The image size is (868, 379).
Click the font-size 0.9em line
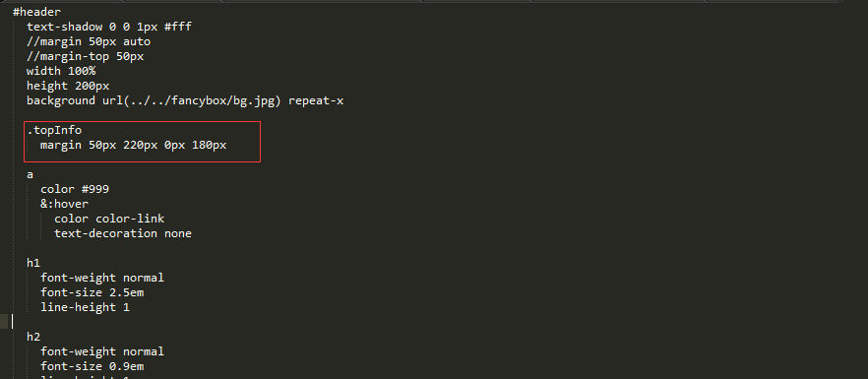(x=92, y=366)
